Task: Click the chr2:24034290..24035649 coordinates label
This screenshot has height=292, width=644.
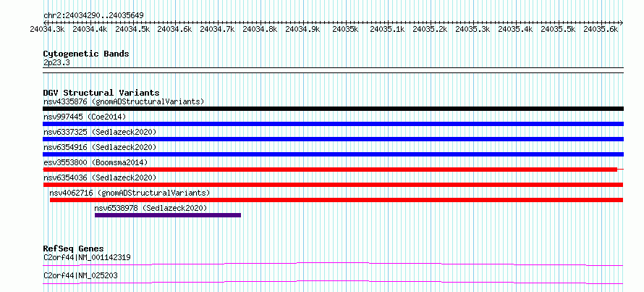Action: pos(93,15)
